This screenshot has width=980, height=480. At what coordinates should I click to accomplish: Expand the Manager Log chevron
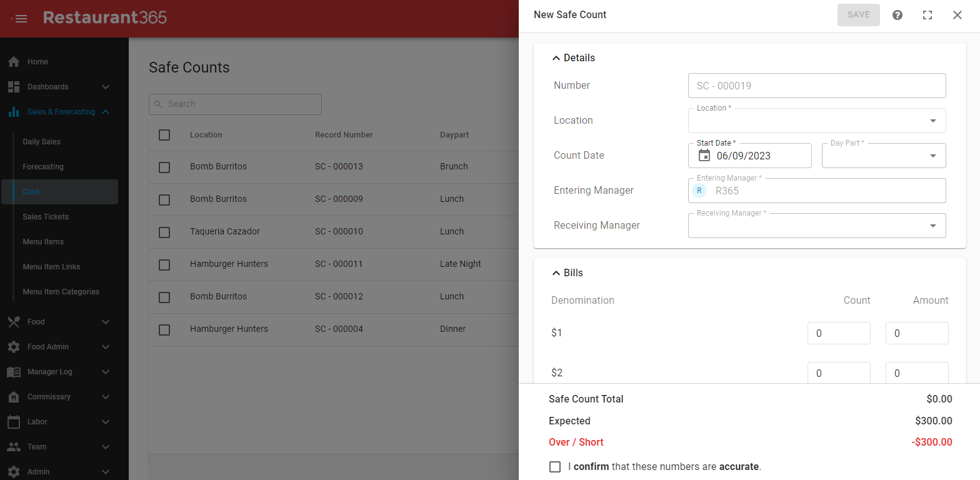click(x=106, y=372)
